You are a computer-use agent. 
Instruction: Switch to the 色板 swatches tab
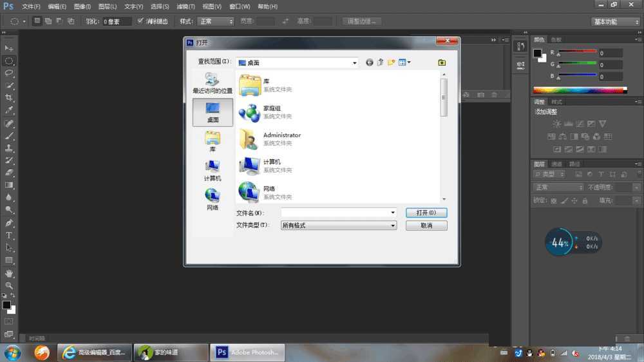pos(556,39)
